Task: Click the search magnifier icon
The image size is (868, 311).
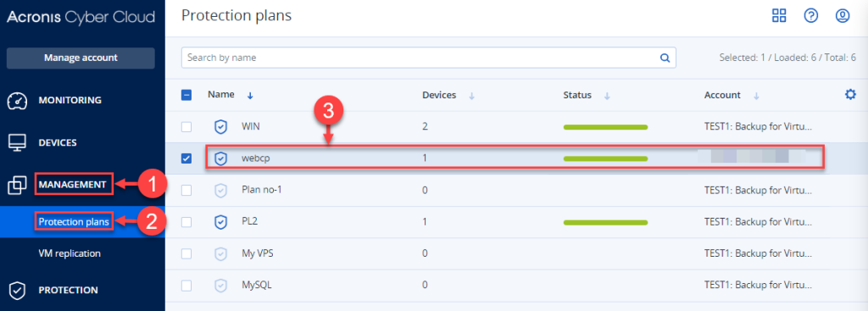Action: tap(665, 58)
